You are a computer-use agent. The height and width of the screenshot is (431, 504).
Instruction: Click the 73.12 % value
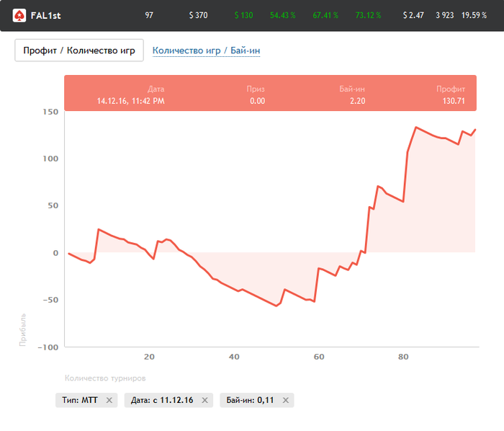[368, 15]
